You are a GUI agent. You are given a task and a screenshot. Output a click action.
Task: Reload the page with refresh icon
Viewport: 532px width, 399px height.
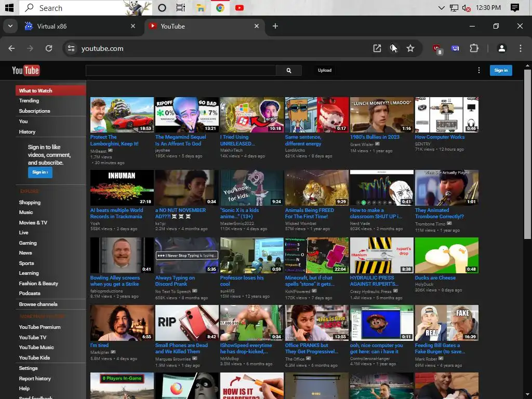(49, 48)
